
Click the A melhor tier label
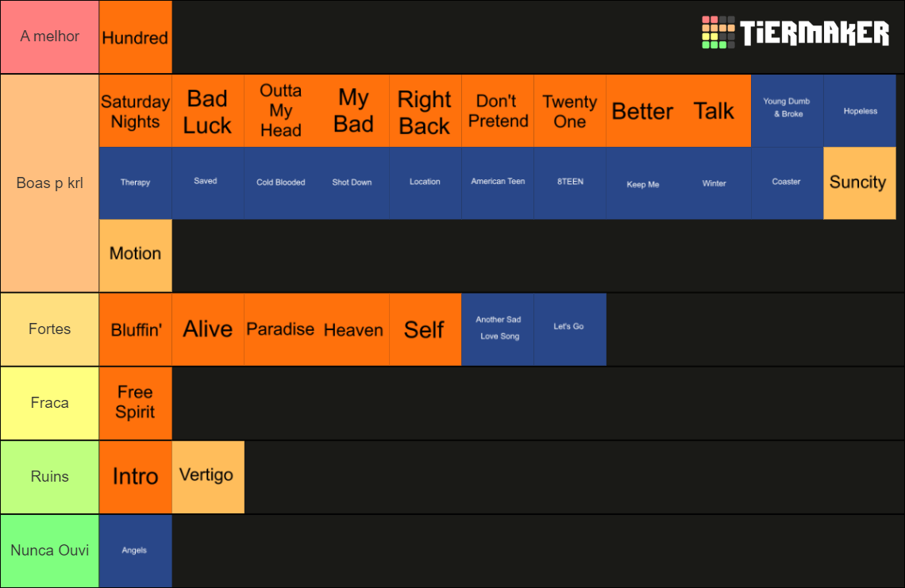point(50,37)
